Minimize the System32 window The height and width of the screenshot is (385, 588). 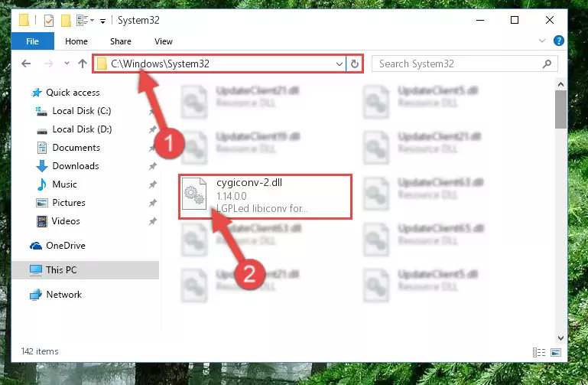(x=480, y=20)
